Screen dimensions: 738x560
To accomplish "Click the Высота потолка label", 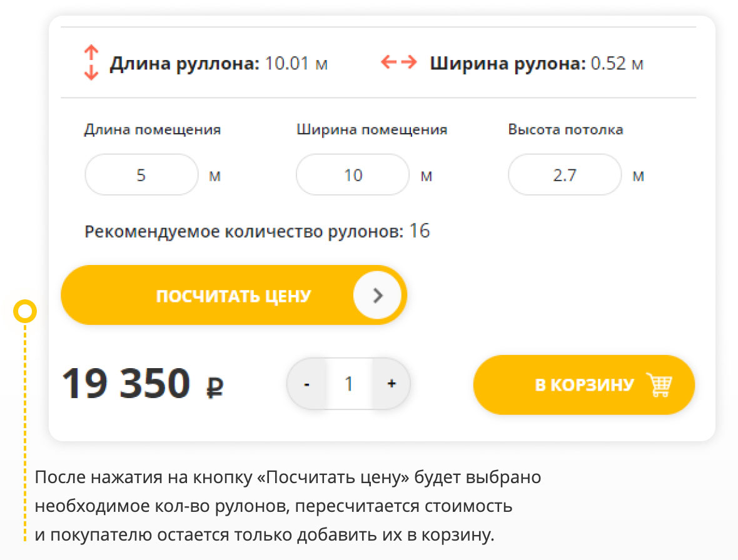I will 565,130.
